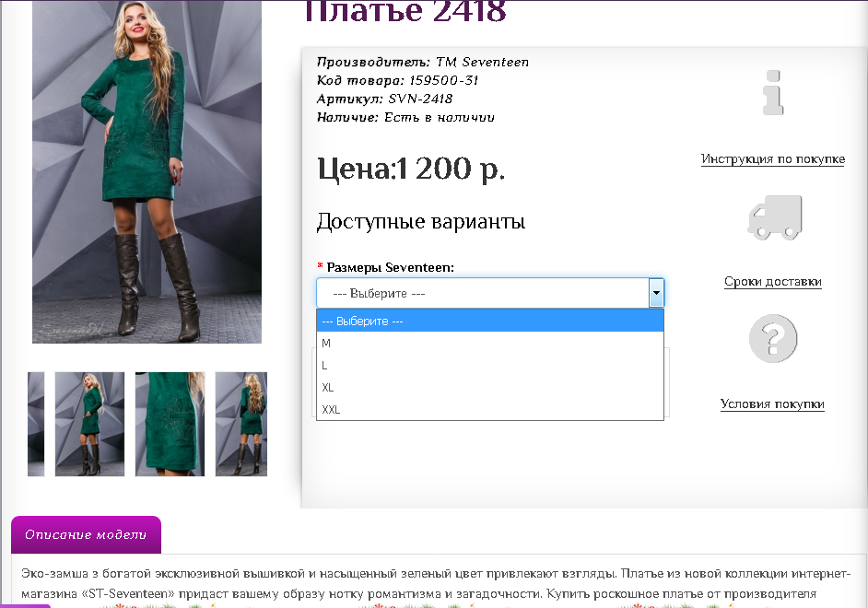Open the Сроки доставки link
The image size is (868, 608).
773,282
